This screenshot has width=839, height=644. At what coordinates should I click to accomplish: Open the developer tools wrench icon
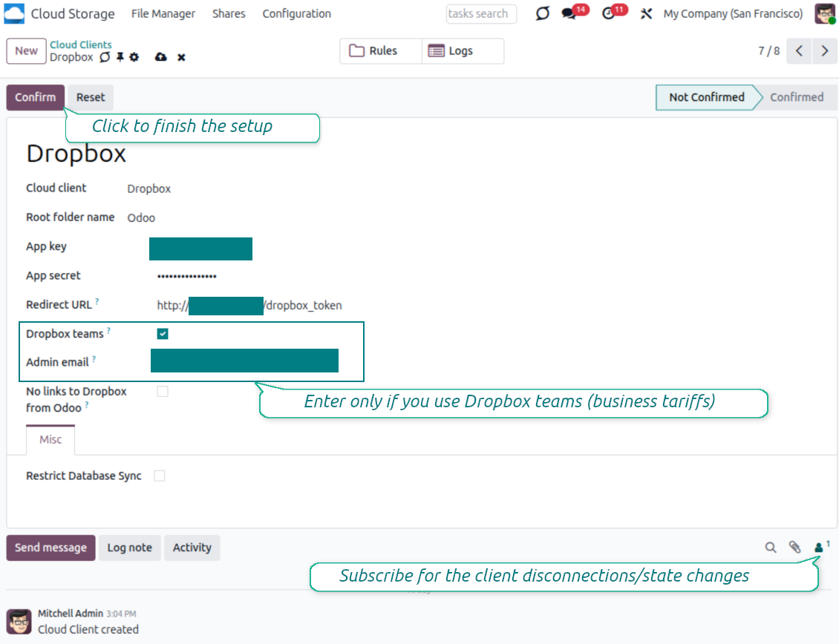(x=646, y=13)
